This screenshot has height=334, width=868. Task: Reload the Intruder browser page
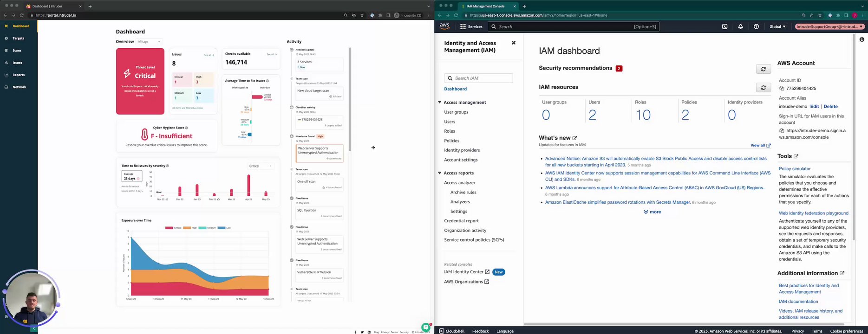(21, 15)
